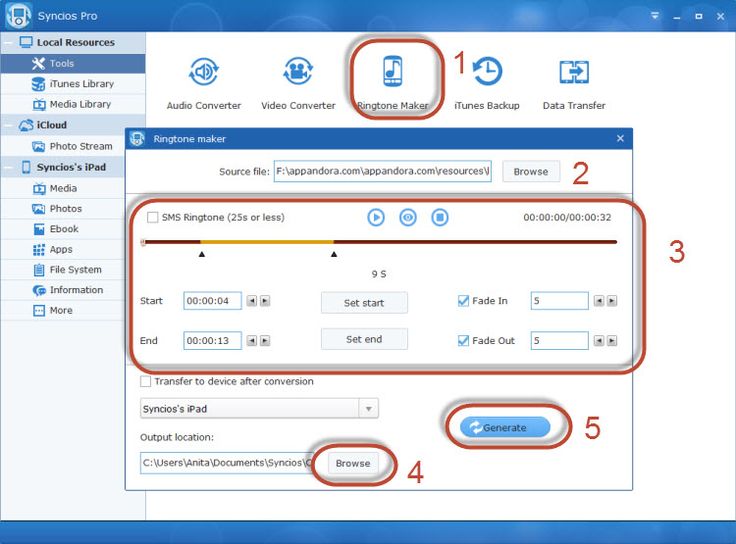Click the end marker triangle on timeline

tap(334, 254)
